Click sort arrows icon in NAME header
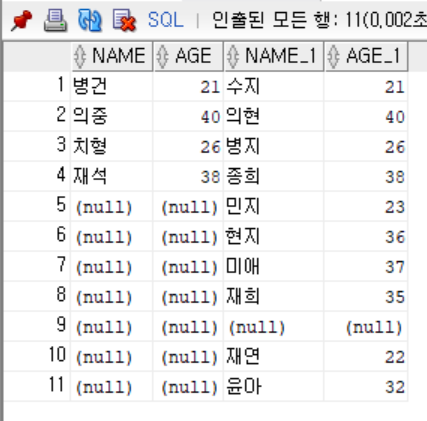427x421 pixels. point(80,56)
